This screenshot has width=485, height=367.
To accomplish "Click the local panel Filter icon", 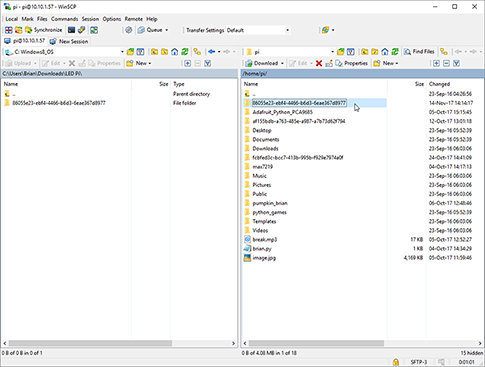I will 140,52.
